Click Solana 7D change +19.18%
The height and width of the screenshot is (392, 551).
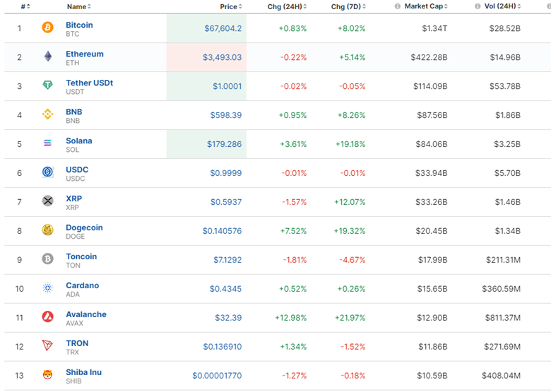pos(350,144)
